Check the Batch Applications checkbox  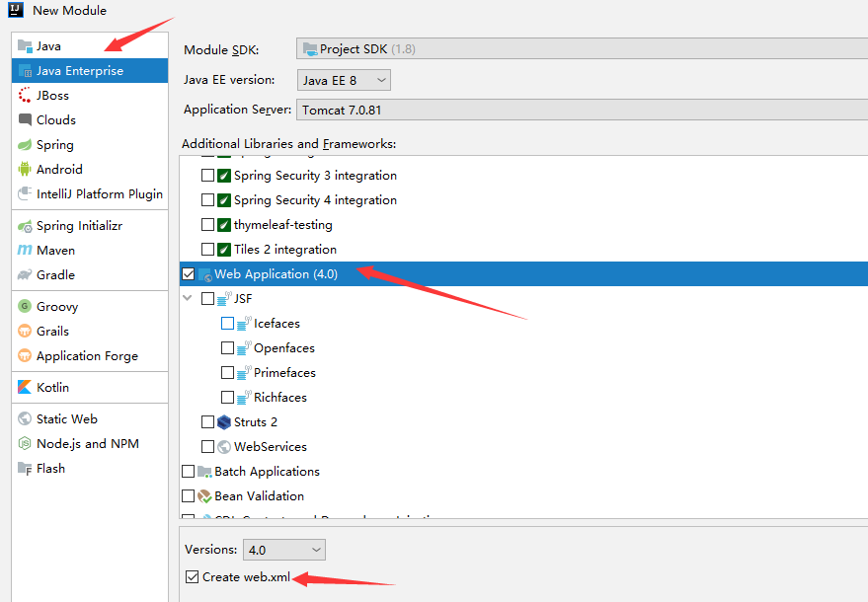click(x=189, y=472)
